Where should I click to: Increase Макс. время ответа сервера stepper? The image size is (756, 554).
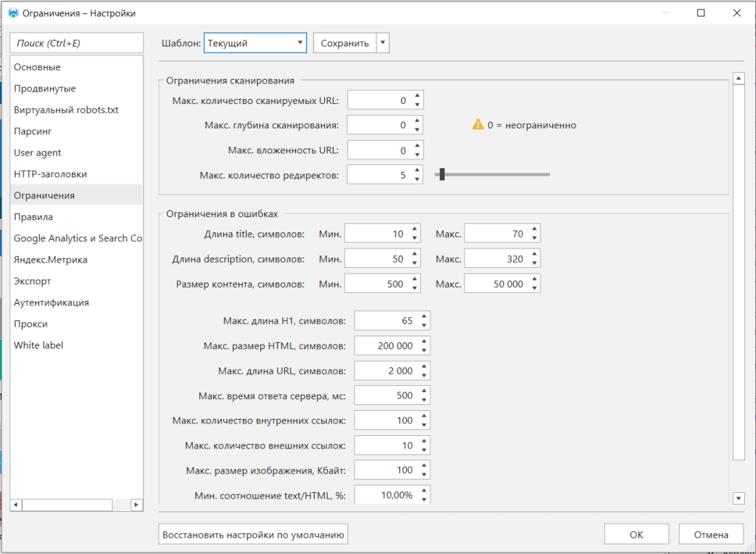pos(424,391)
